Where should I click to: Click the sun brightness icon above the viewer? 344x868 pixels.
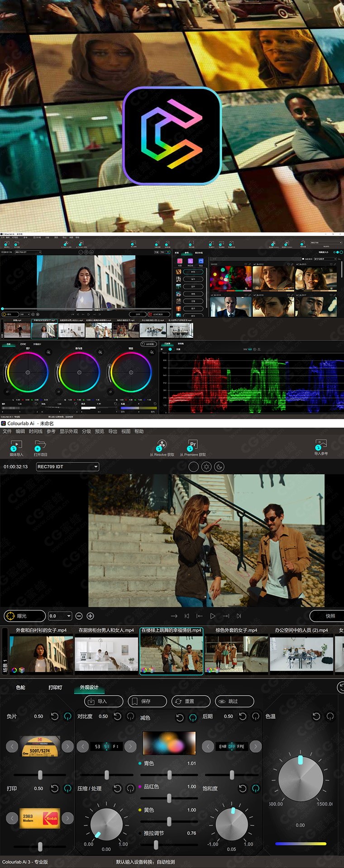[x=206, y=467]
